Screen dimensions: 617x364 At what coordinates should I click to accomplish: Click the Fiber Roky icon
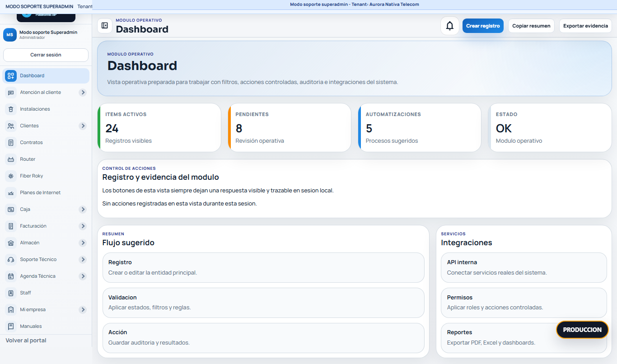click(x=11, y=176)
